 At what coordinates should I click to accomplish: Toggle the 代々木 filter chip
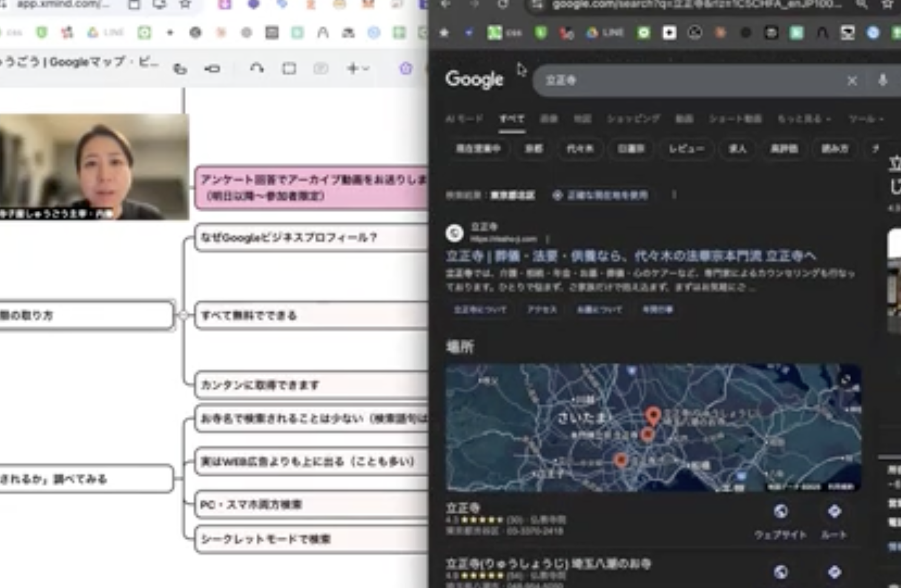(x=580, y=149)
